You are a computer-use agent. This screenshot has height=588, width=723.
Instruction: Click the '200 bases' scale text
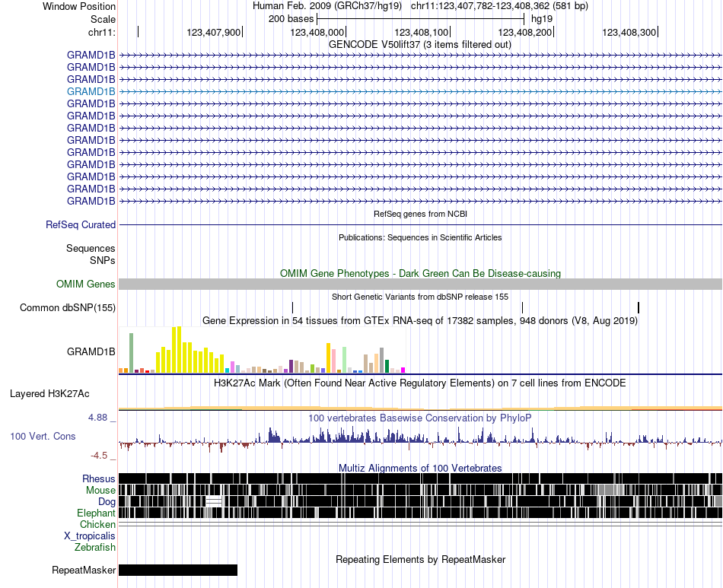coord(291,19)
